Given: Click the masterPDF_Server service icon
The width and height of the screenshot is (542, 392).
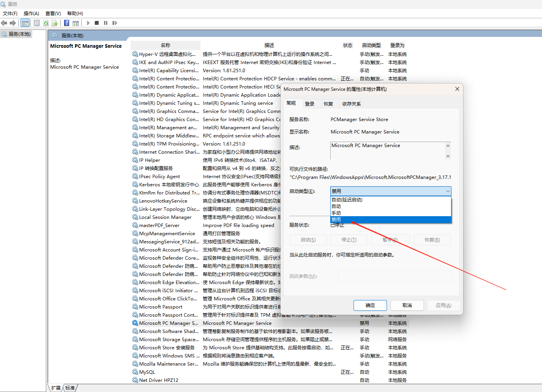Looking at the screenshot, I should [x=135, y=225].
